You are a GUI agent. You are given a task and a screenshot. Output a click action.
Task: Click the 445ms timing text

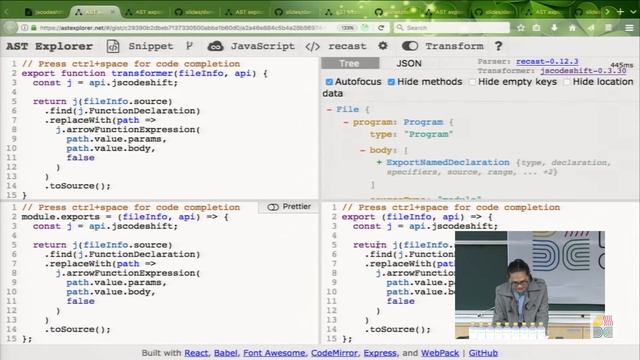[622, 65]
